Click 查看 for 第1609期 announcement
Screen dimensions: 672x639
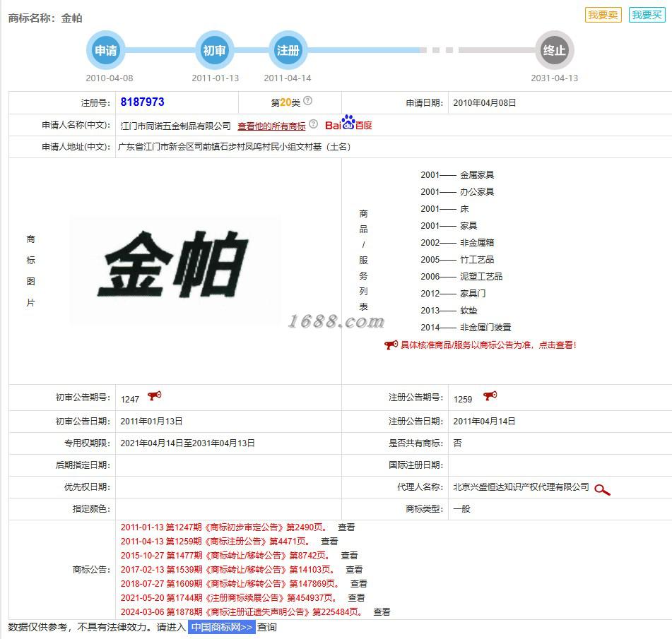click(359, 584)
